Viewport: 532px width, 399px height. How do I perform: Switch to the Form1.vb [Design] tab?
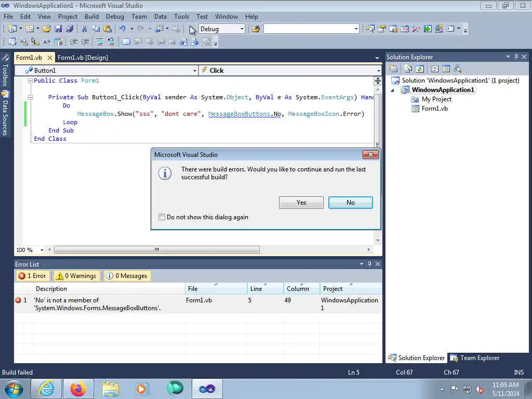click(x=83, y=58)
